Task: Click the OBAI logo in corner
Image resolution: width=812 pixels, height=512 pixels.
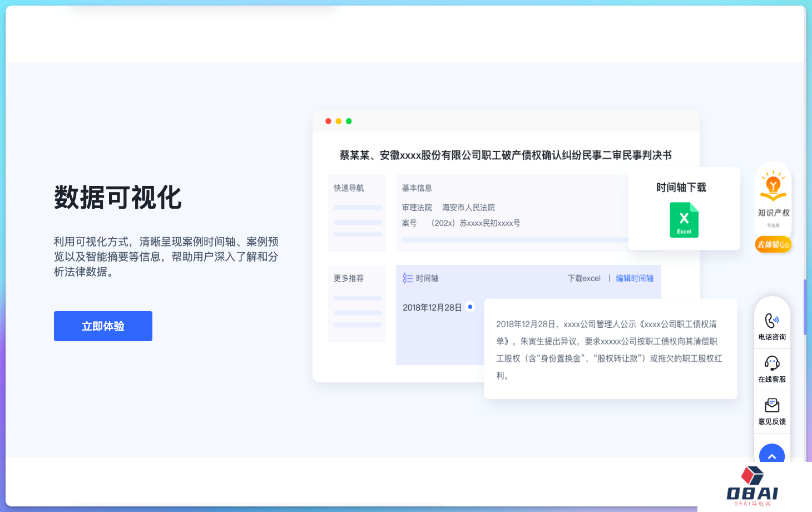Action: point(752,486)
